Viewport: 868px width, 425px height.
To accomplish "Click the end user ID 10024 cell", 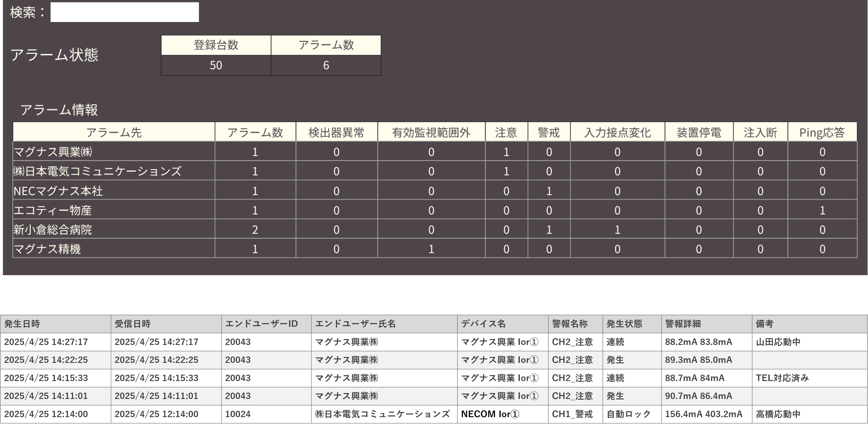I will point(266,414).
